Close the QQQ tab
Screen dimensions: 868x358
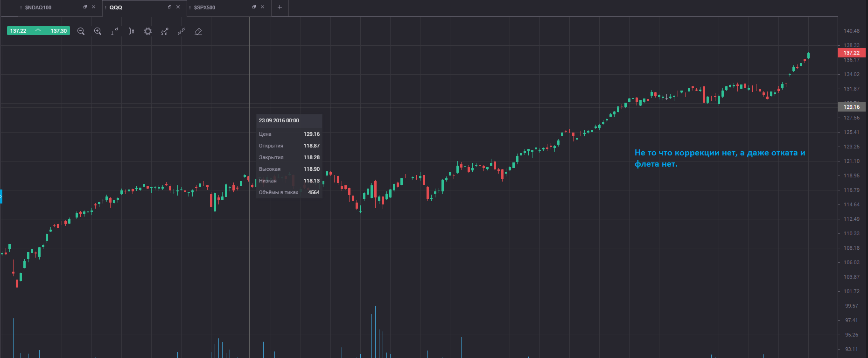click(178, 7)
